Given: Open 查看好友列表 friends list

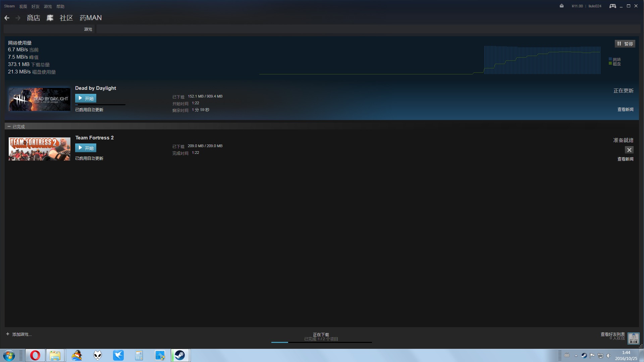Looking at the screenshot, I should [x=613, y=335].
